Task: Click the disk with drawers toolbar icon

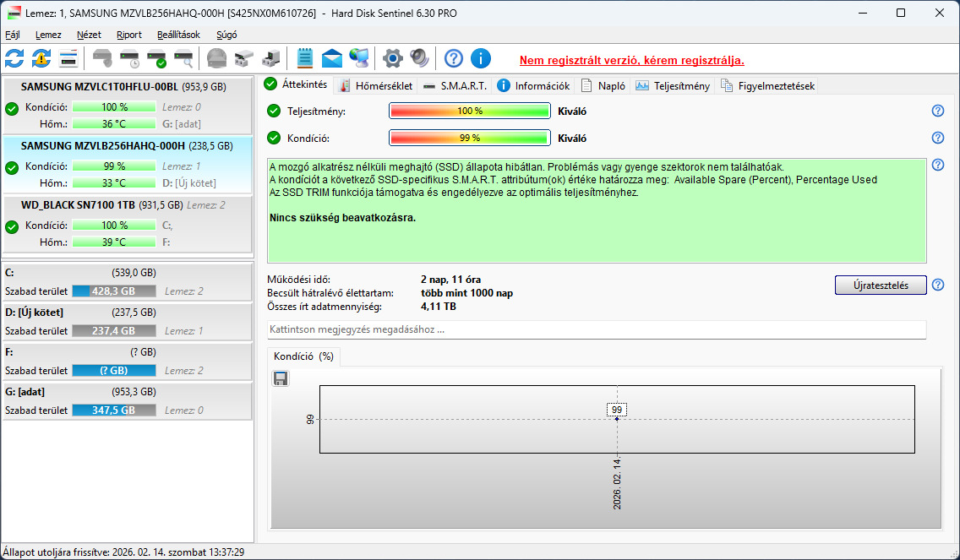Action: [243, 59]
